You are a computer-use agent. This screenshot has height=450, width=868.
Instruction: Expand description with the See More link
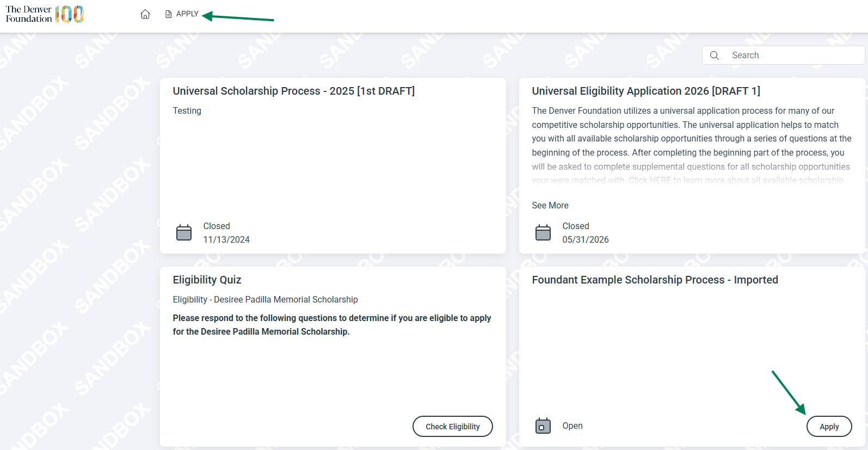tap(550, 205)
